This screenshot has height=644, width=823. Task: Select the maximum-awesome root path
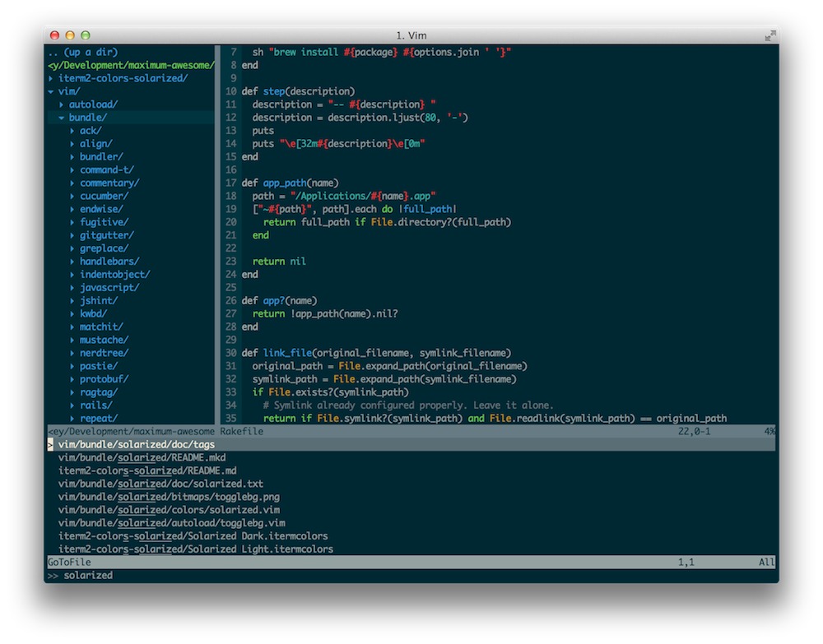click(131, 65)
